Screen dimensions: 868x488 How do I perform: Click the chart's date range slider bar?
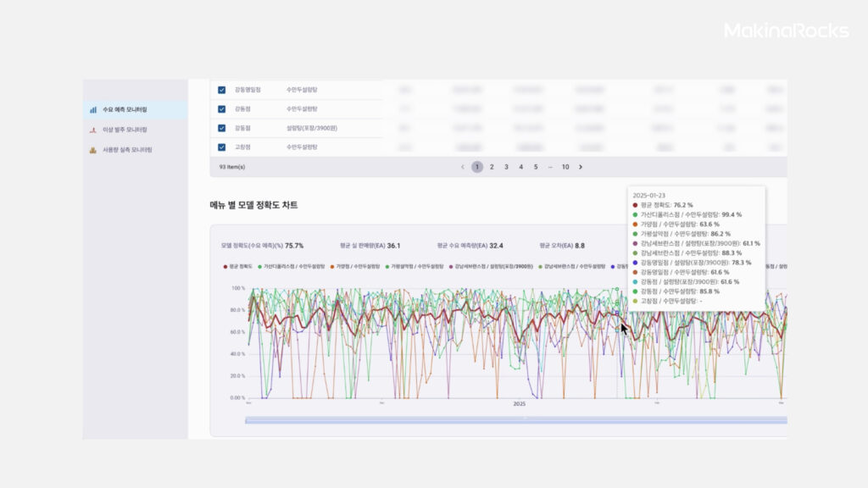515,420
